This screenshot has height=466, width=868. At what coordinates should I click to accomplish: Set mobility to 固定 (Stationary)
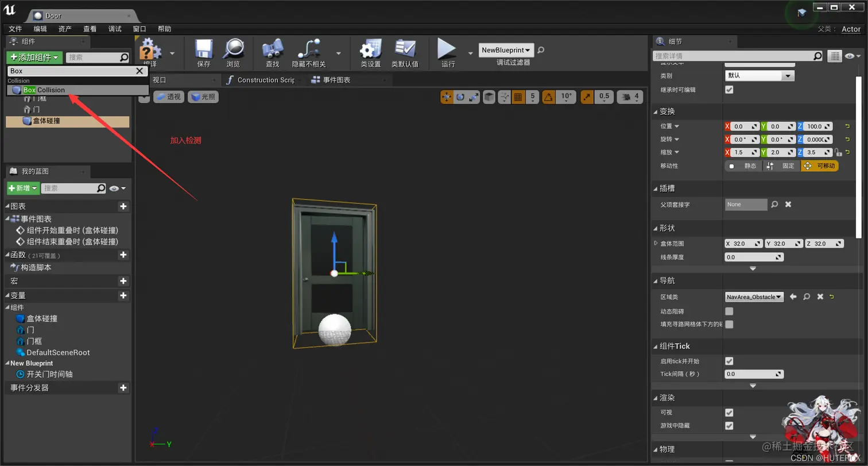pyautogui.click(x=782, y=165)
